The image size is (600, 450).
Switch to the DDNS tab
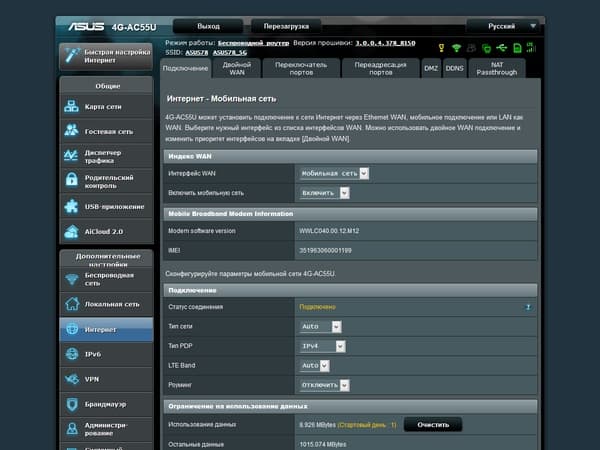tap(455, 67)
